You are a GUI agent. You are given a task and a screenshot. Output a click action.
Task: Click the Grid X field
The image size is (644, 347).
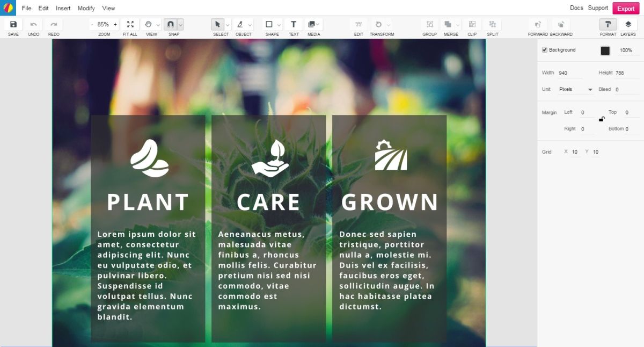575,153
